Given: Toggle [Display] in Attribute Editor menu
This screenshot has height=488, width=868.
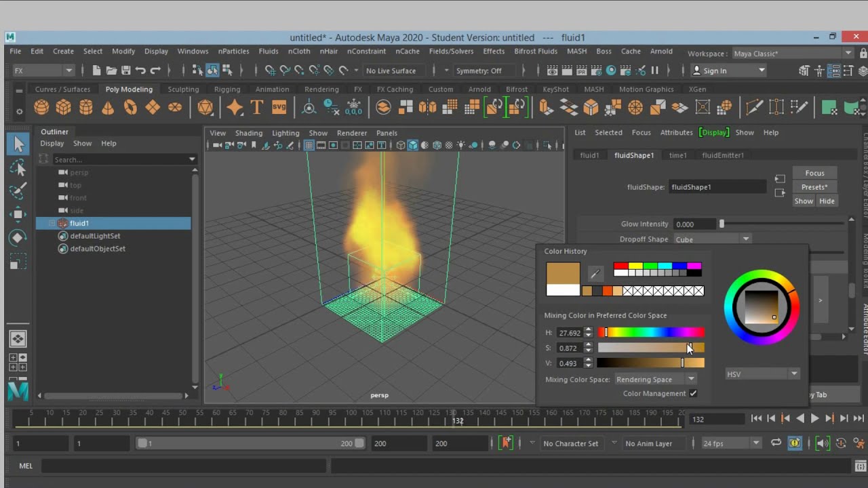Looking at the screenshot, I should tap(714, 132).
